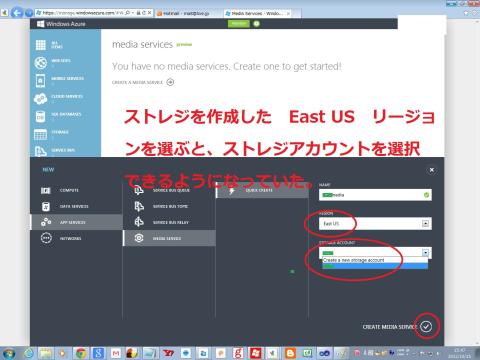Open All Items grid icon in sidebar
Viewport: 480px width, 360px height.
point(41,45)
